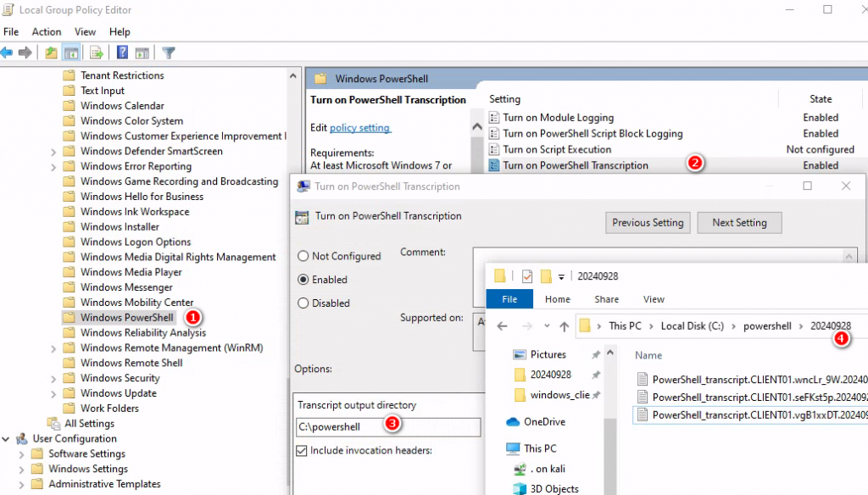Open Pictures in Explorer quick access
Image resolution: width=868 pixels, height=495 pixels.
pyautogui.click(x=540, y=354)
